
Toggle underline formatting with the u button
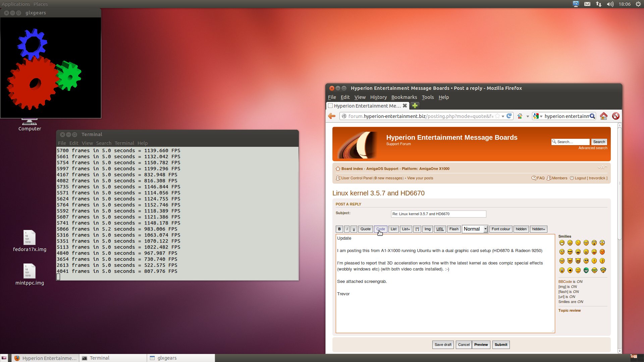pyautogui.click(x=354, y=229)
